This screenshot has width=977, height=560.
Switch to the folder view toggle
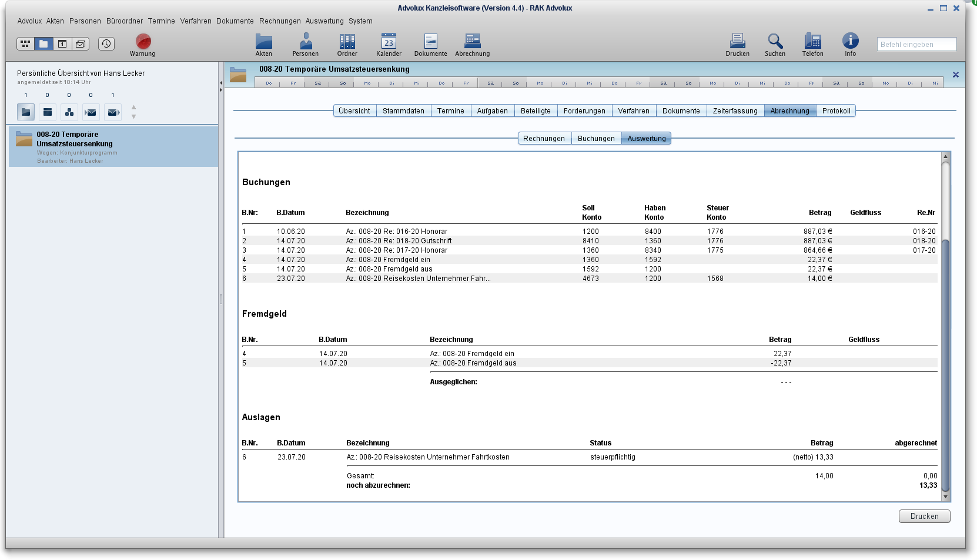pyautogui.click(x=44, y=43)
